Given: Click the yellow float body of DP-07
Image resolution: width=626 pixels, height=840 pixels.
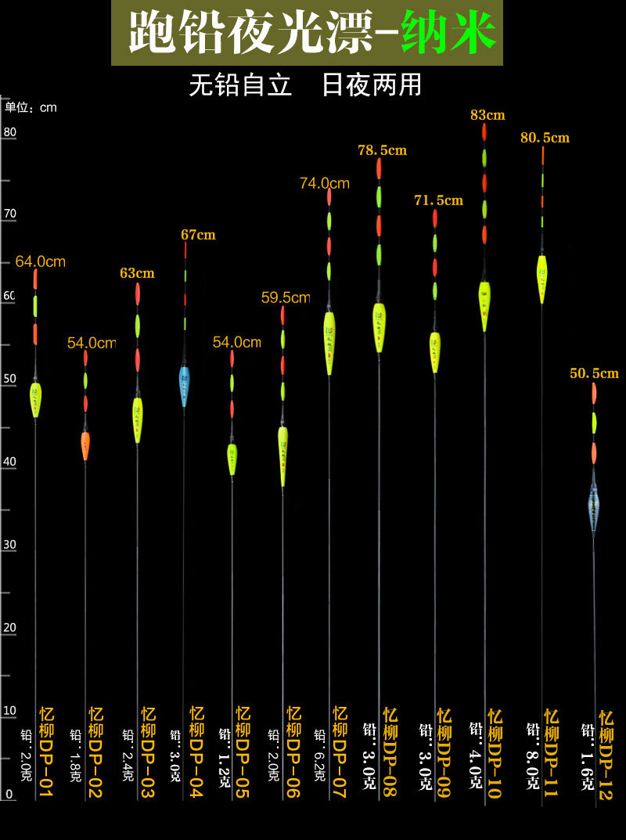Looking at the screenshot, I should [329, 342].
